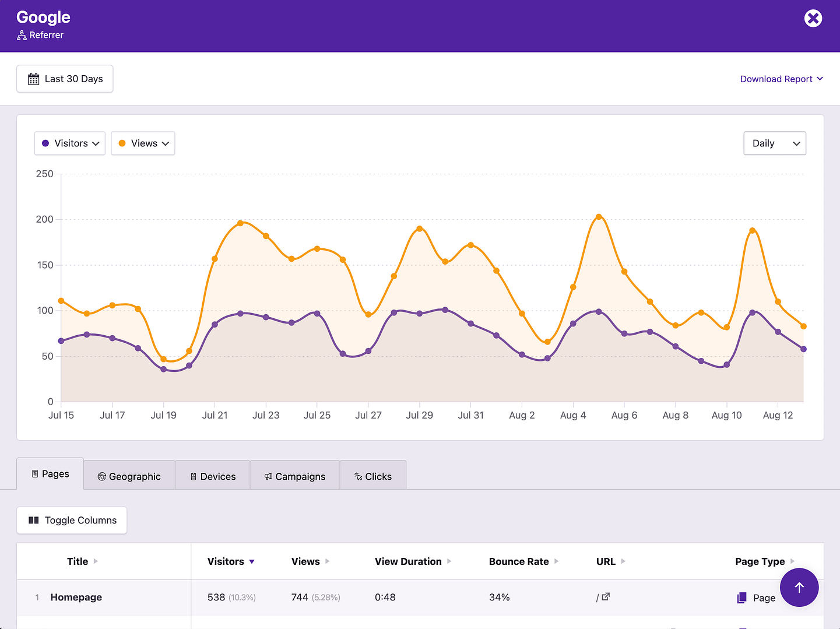Open the Daily interval dropdown
Viewport: 840px width, 629px height.
pos(775,143)
